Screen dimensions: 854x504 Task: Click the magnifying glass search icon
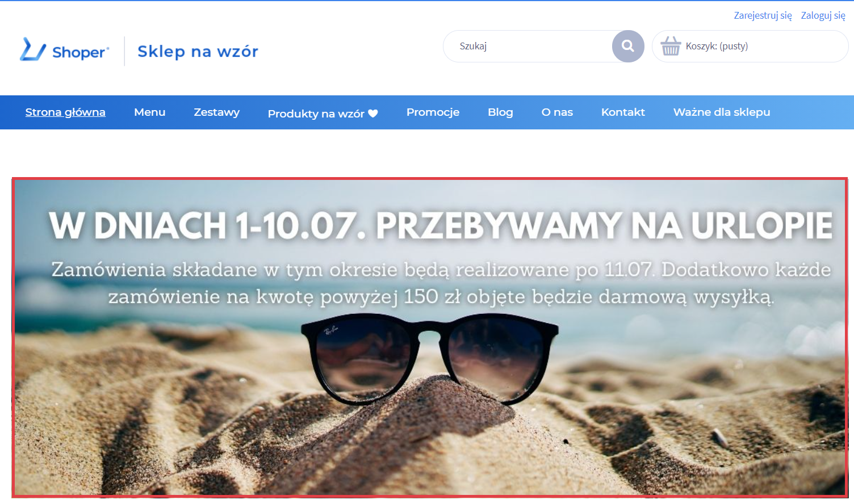(628, 46)
